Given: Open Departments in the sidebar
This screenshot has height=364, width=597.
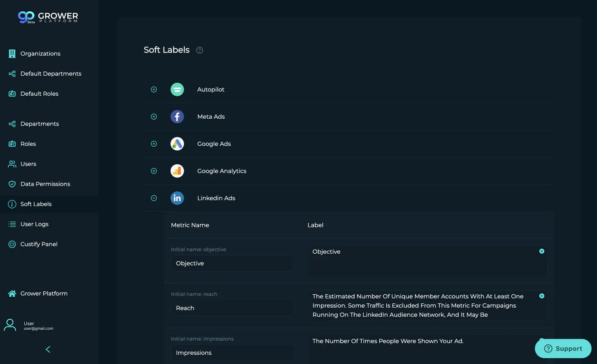Looking at the screenshot, I should click(x=49, y=124).
